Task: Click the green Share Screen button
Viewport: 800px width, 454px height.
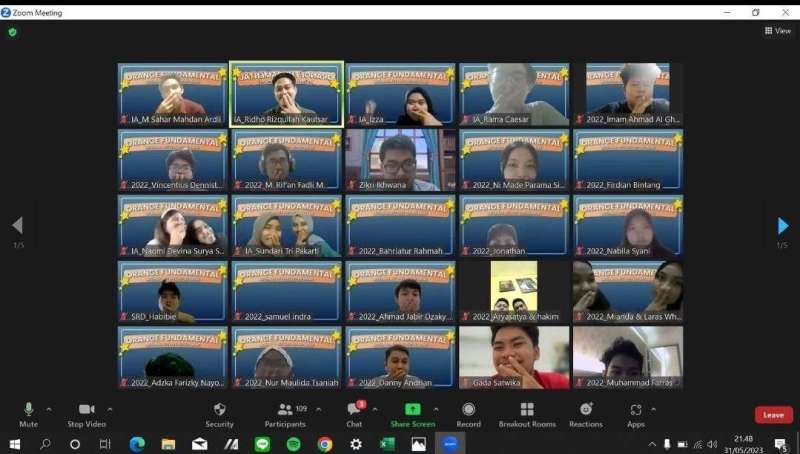Action: 413,415
